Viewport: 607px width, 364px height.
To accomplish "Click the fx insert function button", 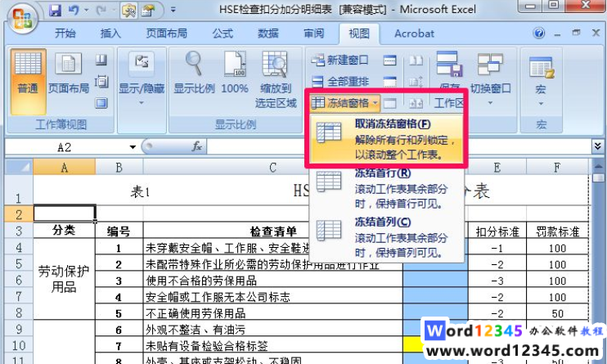I will [196, 146].
